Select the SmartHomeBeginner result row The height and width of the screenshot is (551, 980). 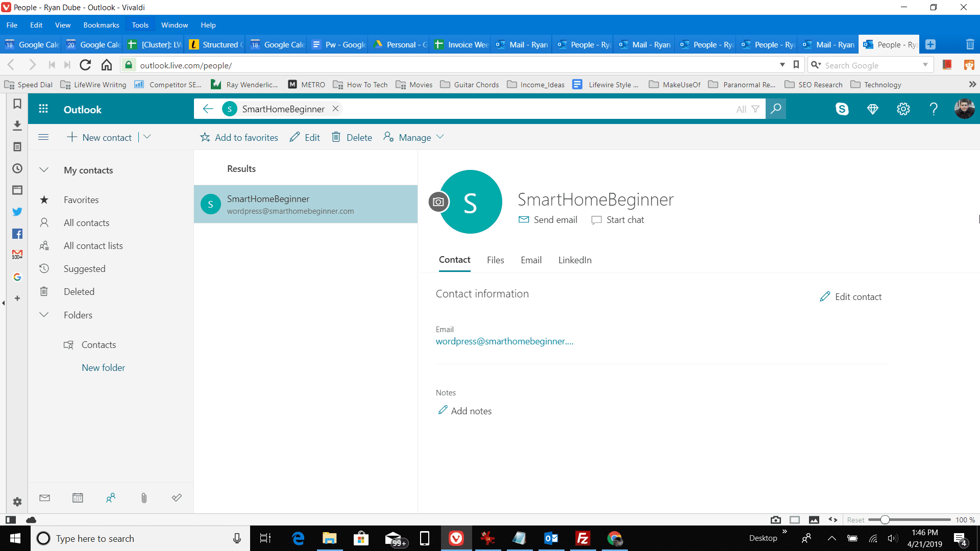point(306,204)
